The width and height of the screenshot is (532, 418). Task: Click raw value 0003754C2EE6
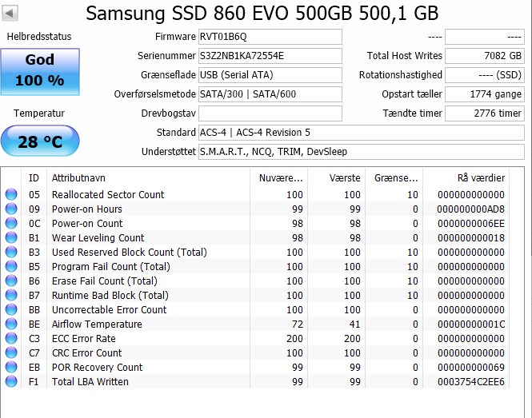pyautogui.click(x=471, y=382)
